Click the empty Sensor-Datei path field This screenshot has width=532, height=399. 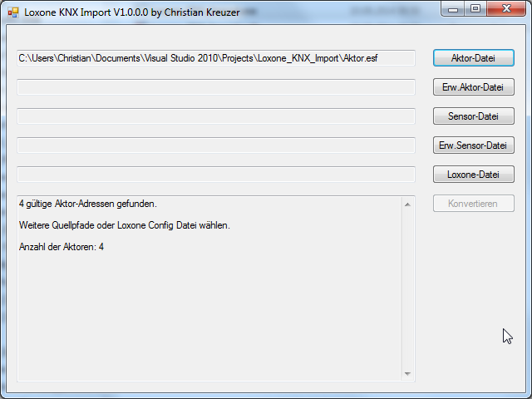click(216, 116)
